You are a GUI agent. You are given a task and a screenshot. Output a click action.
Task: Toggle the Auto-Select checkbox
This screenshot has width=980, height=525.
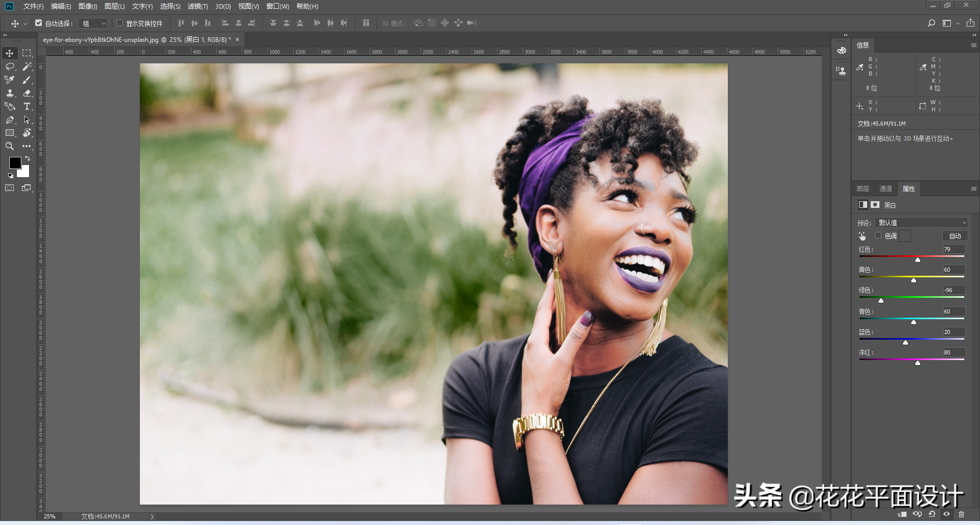tap(39, 23)
